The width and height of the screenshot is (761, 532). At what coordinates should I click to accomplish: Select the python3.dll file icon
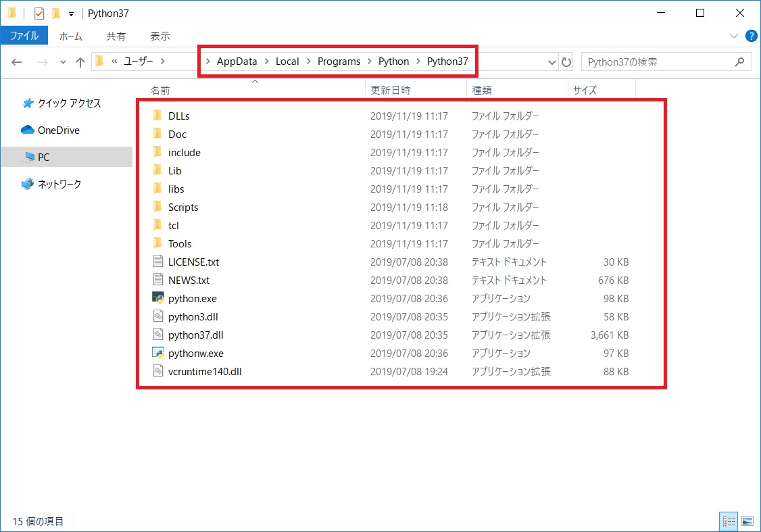pyautogui.click(x=157, y=316)
